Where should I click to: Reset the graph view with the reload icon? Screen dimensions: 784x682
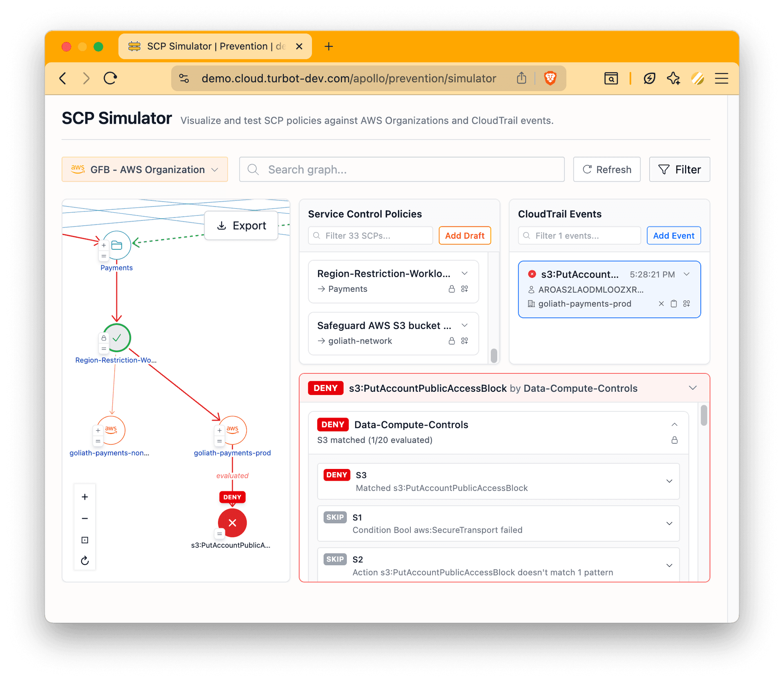tap(85, 560)
